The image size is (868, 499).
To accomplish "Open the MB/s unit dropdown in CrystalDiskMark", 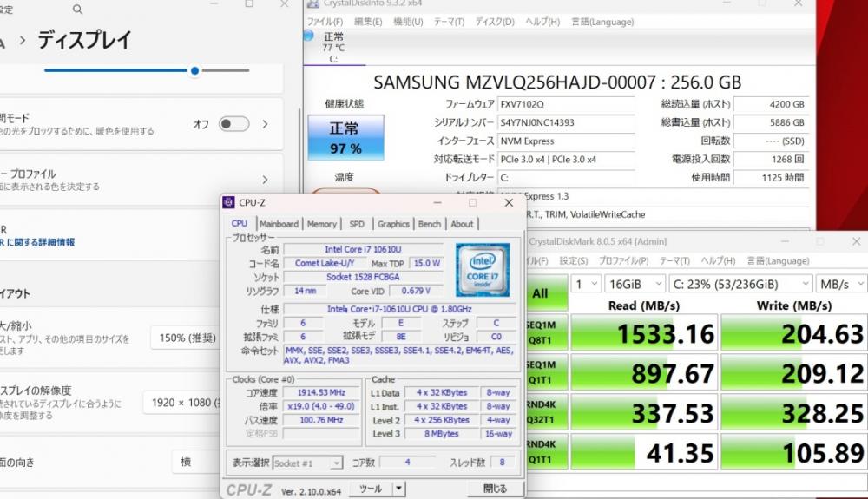I will click(841, 285).
